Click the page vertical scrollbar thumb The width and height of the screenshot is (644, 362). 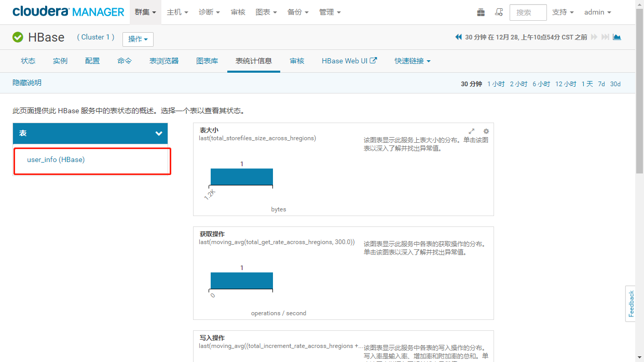click(639, 91)
